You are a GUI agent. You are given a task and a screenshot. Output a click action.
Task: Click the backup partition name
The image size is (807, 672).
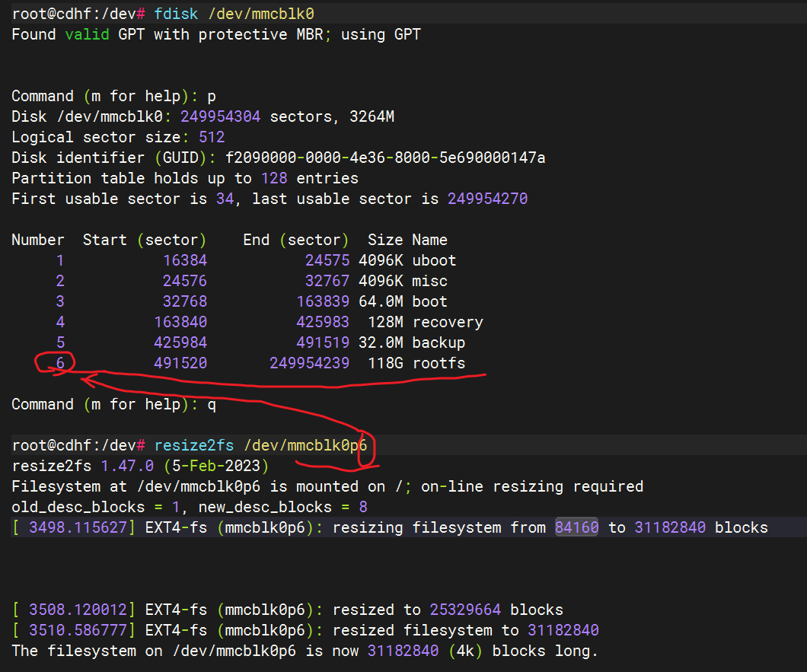tap(439, 342)
